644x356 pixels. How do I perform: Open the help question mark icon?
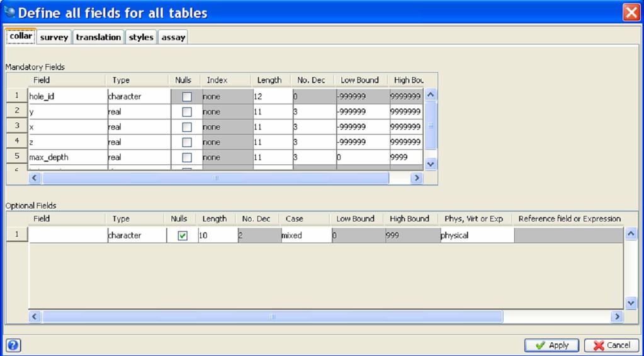coord(14,345)
